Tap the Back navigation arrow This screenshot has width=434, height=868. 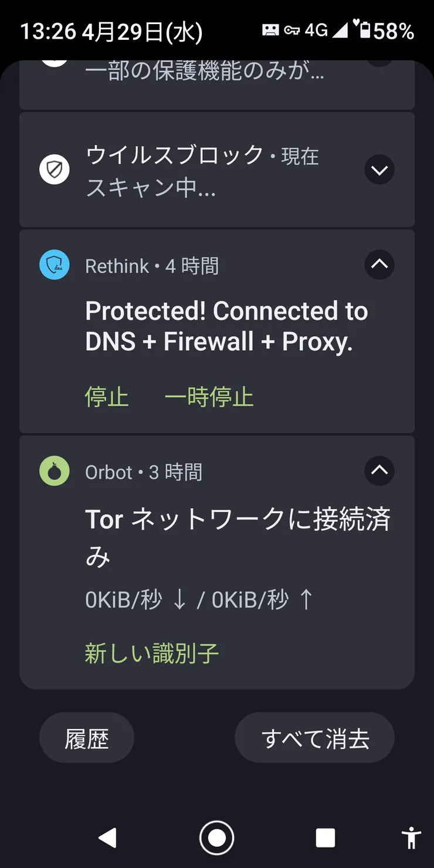point(107,838)
